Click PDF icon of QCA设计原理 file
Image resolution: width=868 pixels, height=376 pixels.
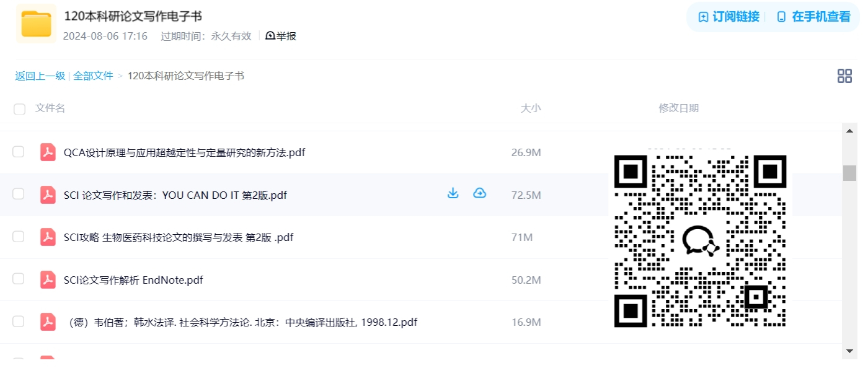coord(48,152)
